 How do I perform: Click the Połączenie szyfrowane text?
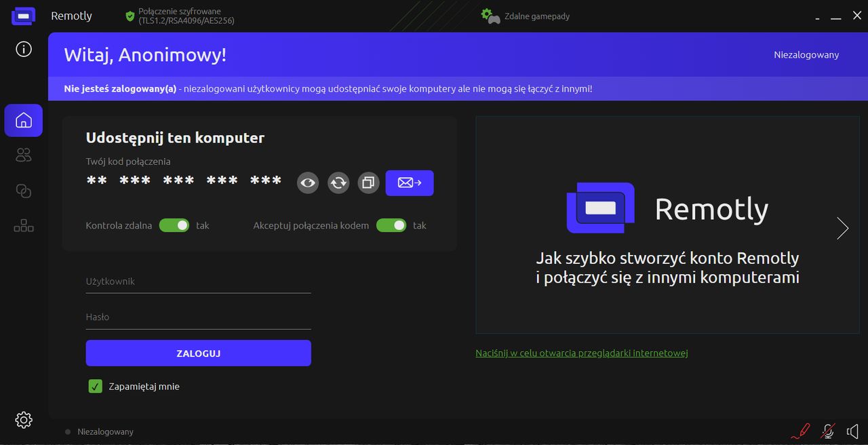point(186,16)
